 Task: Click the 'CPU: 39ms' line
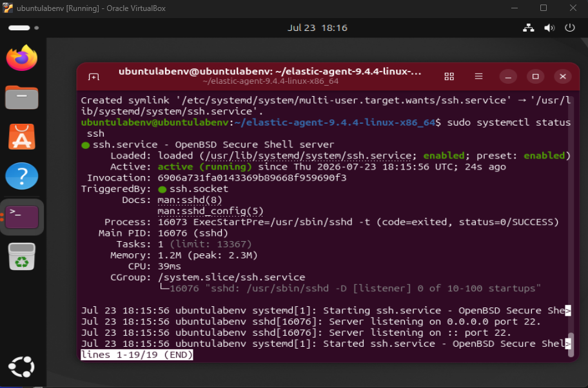(155, 266)
